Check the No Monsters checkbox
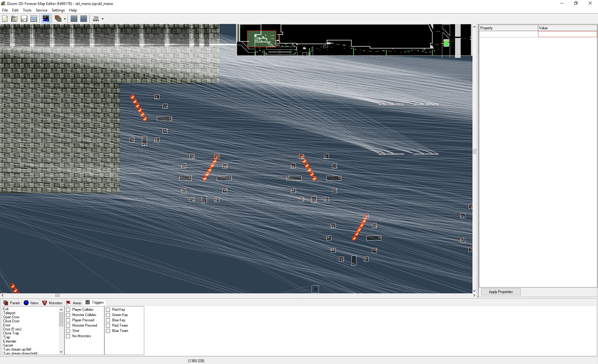Image resolution: width=598 pixels, height=364 pixels. 68,336
